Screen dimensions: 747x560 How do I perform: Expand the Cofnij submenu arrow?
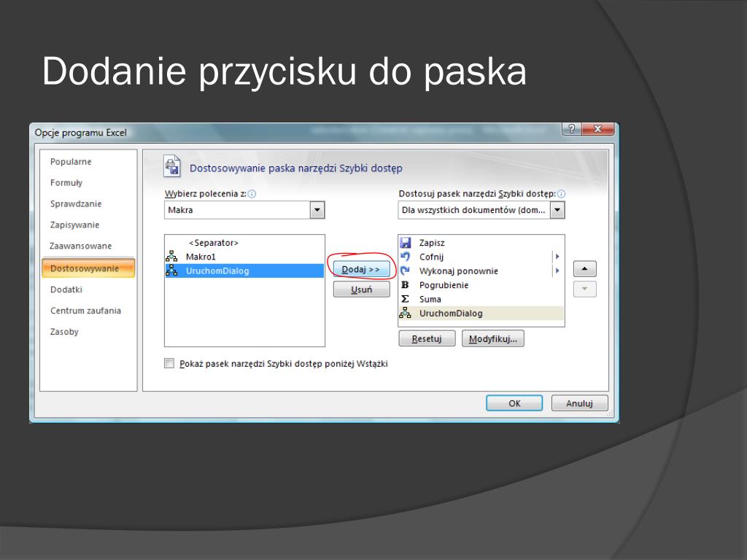[x=557, y=257]
